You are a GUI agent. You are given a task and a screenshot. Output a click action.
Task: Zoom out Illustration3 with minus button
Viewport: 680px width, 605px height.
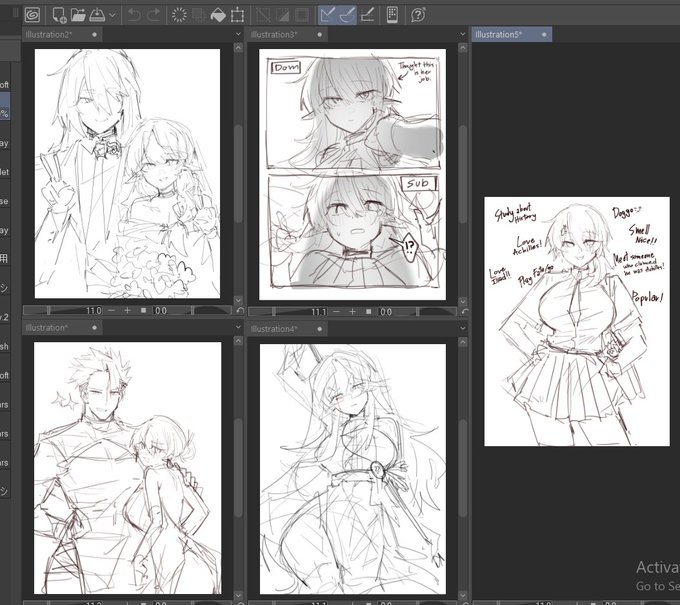pyautogui.click(x=337, y=311)
